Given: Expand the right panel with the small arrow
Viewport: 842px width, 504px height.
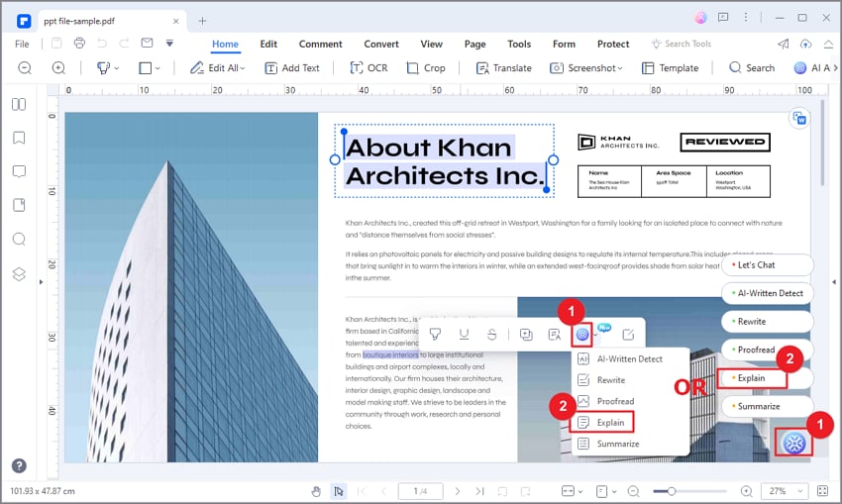Looking at the screenshot, I should click(834, 282).
